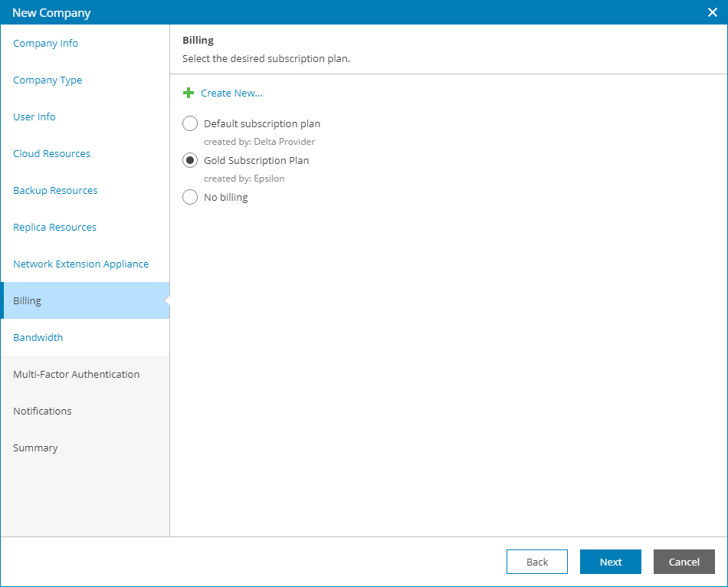Open the User Info step
The width and height of the screenshot is (728, 587).
pos(34,116)
